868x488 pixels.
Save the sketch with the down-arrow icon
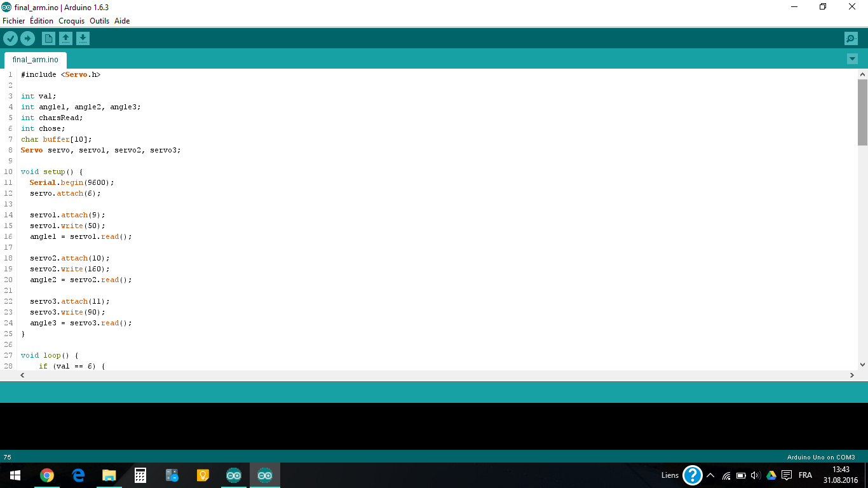(x=83, y=39)
